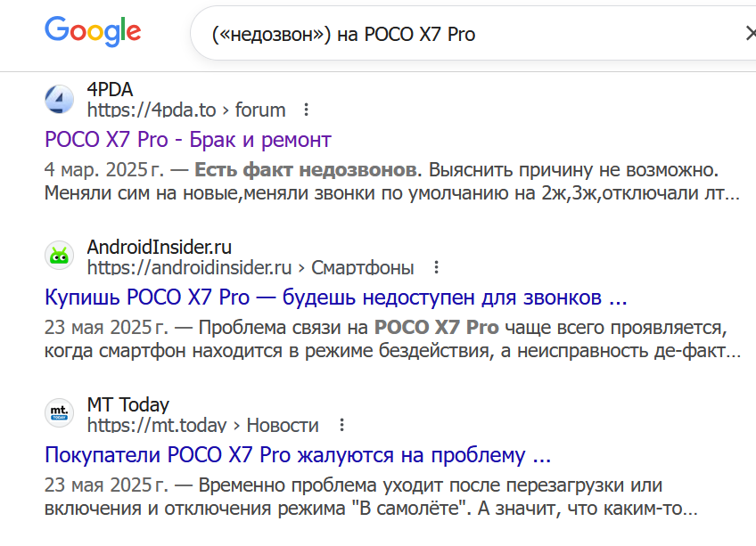Open more options for 4PDA result
The height and width of the screenshot is (546, 756).
(306, 110)
